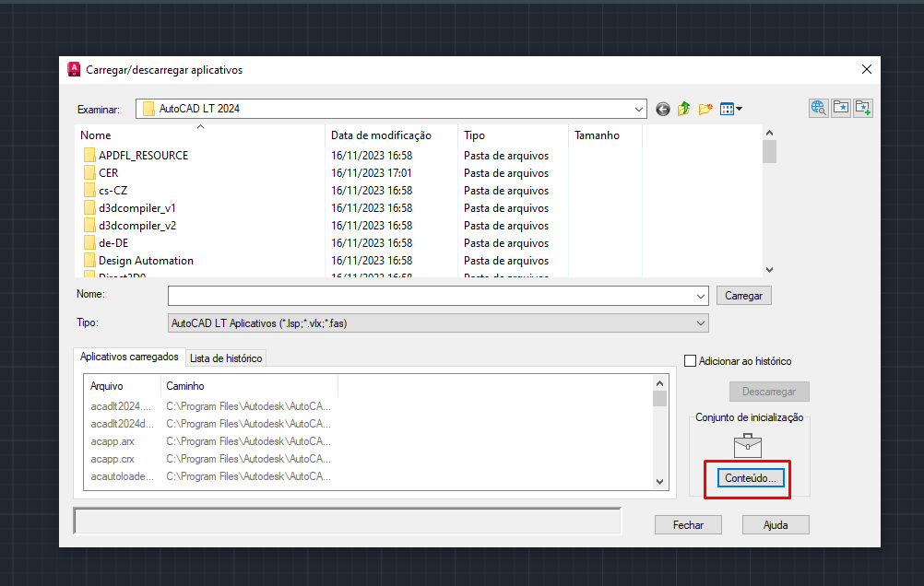The image size is (924, 586).
Task: Switch to the Lista de histórico tab
Action: [x=226, y=358]
